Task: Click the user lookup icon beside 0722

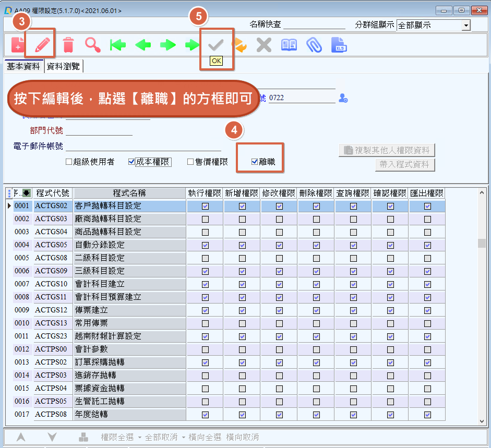Action: coord(343,98)
